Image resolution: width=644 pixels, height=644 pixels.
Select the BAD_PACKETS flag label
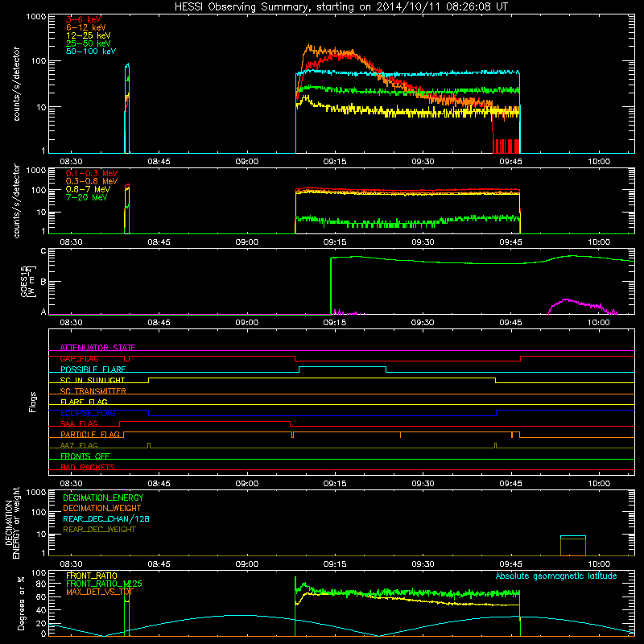point(88,467)
